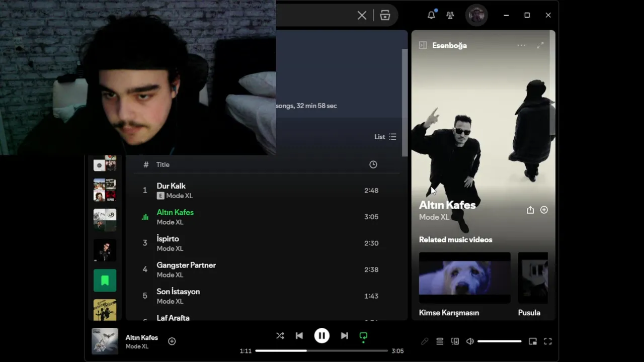Screen dimensions: 644x362
Task: Add Altın Kafes to library from panel
Action: (544, 210)
